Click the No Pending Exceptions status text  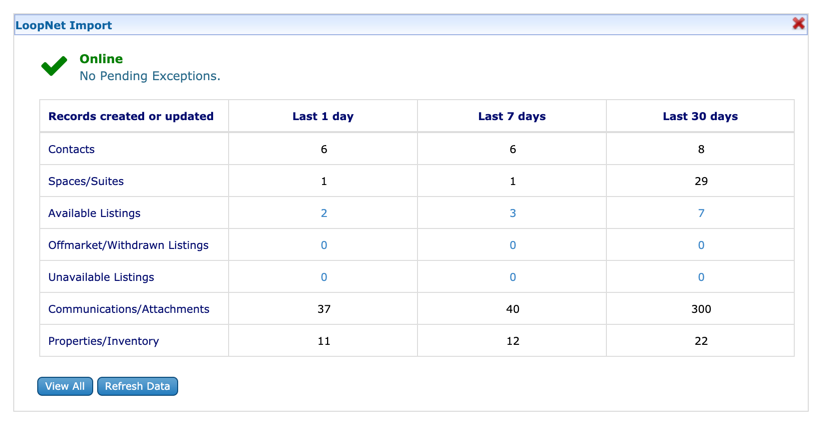[x=150, y=76]
